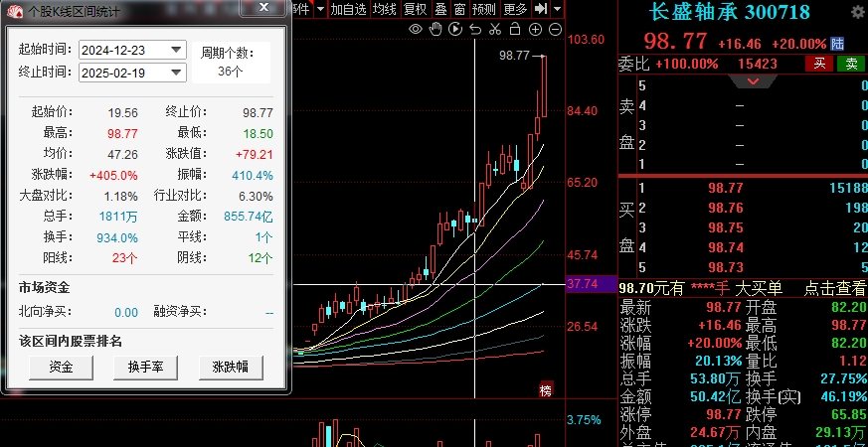Click the 换手率 ranking button
Image resolution: width=868 pixels, height=447 pixels.
(x=145, y=367)
